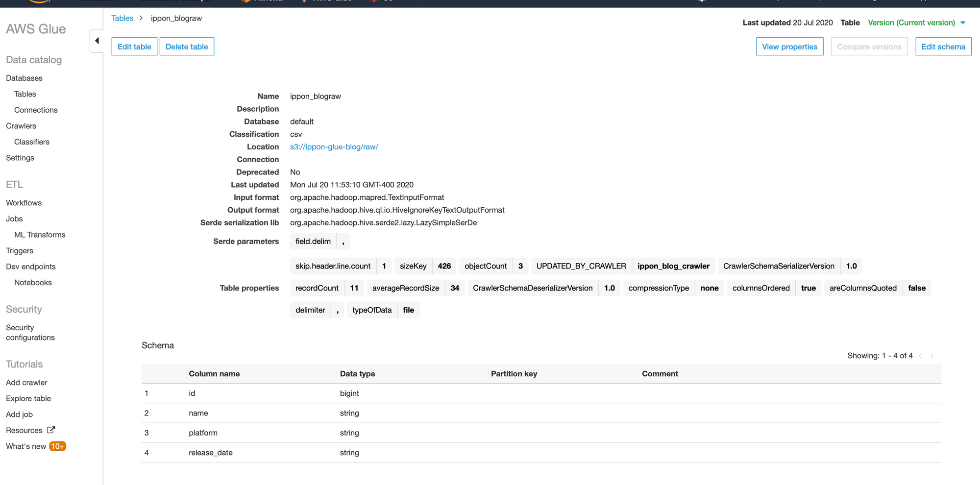The width and height of the screenshot is (980, 485).
Task: Navigate to Tables breadcrumb link
Action: 122,18
